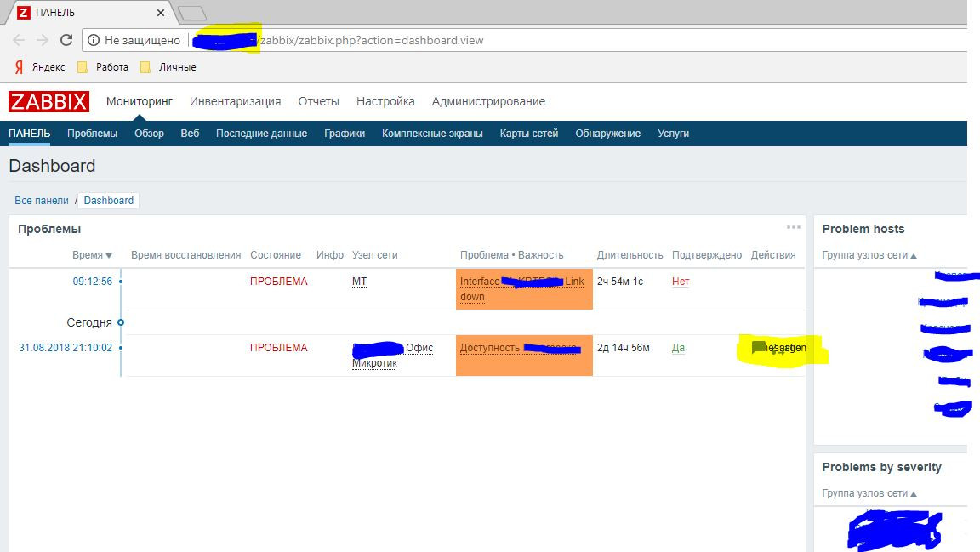
Task: Go to Последние данные section
Action: (x=261, y=134)
